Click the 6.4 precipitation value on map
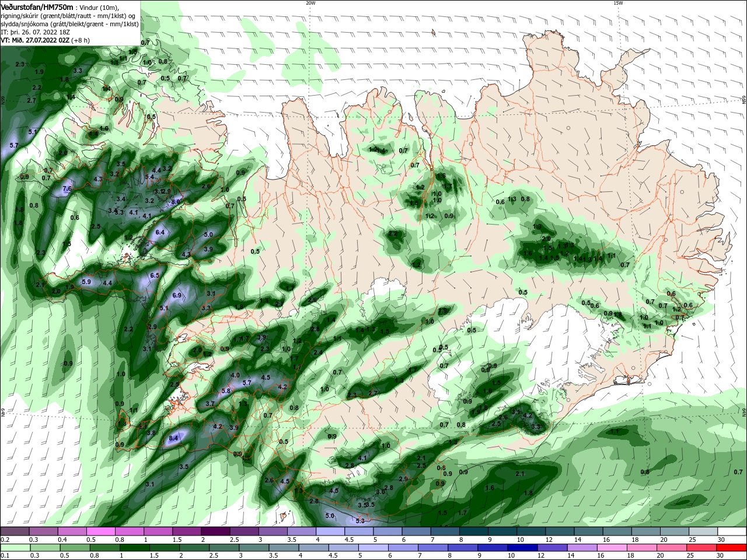This screenshot has height=560, width=747. [x=160, y=232]
